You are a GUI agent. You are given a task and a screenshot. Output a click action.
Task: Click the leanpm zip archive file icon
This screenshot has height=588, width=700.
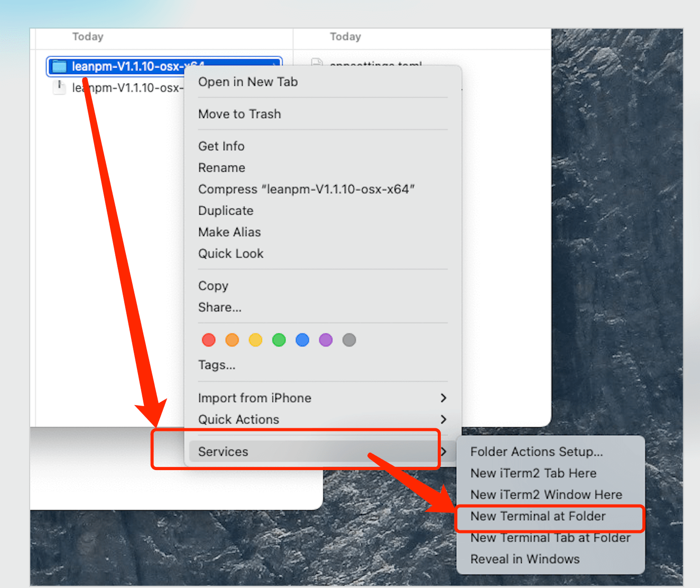(x=59, y=87)
